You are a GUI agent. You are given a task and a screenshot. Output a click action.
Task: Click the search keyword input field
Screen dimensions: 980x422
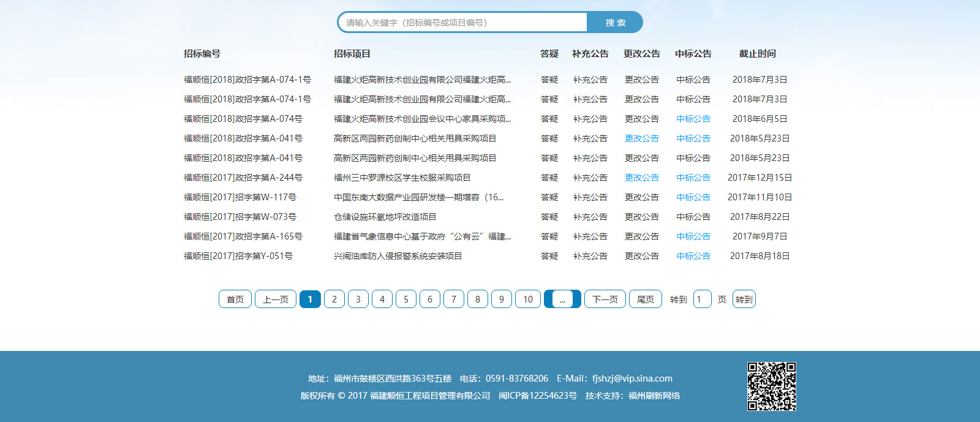[x=462, y=23]
